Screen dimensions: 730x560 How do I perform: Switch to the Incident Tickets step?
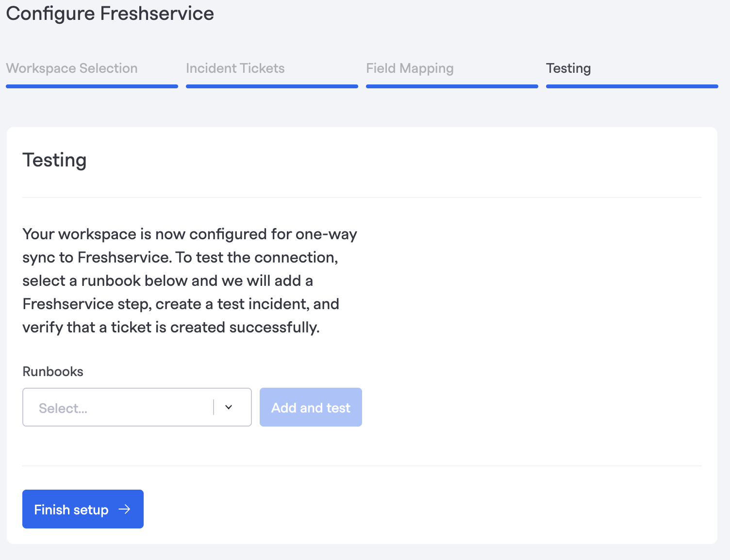[235, 68]
